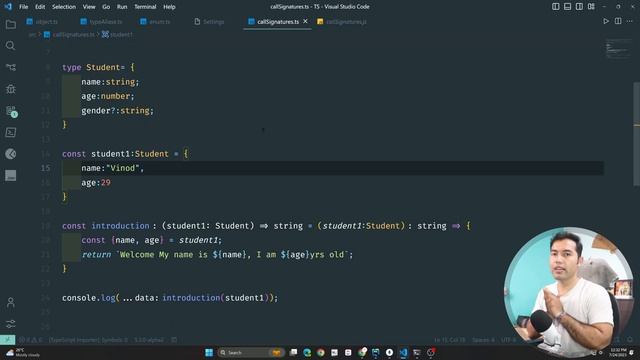Run the code with the play button
The width and height of the screenshot is (640, 360).
(x=606, y=21)
